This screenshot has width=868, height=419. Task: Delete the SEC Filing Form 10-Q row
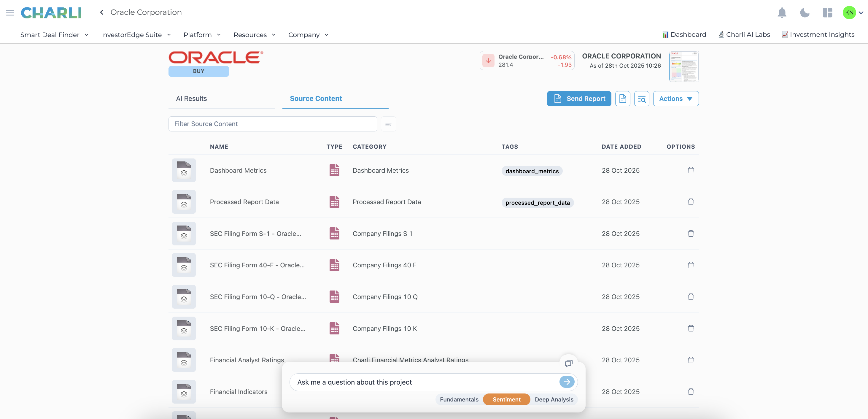pyautogui.click(x=690, y=297)
